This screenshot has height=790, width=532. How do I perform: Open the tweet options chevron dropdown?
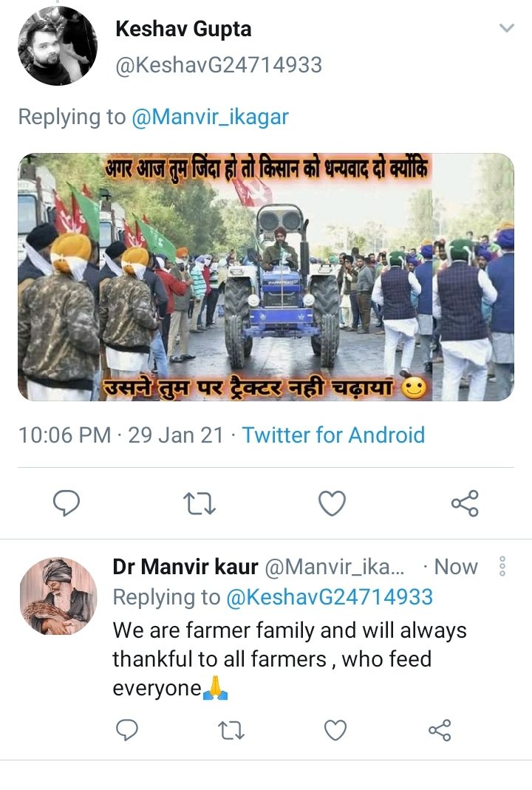coord(507,27)
